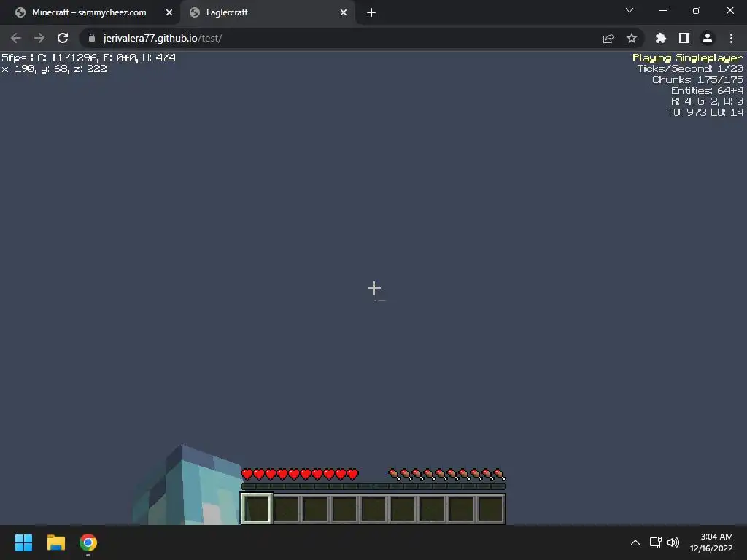Show hidden system tray icons
Screen dimensions: 747x560
pos(635,542)
